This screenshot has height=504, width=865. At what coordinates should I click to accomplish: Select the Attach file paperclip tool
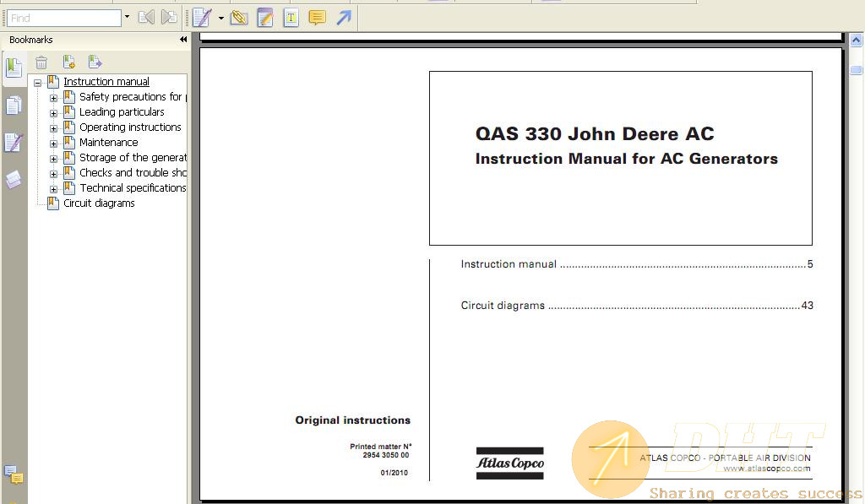(x=239, y=18)
